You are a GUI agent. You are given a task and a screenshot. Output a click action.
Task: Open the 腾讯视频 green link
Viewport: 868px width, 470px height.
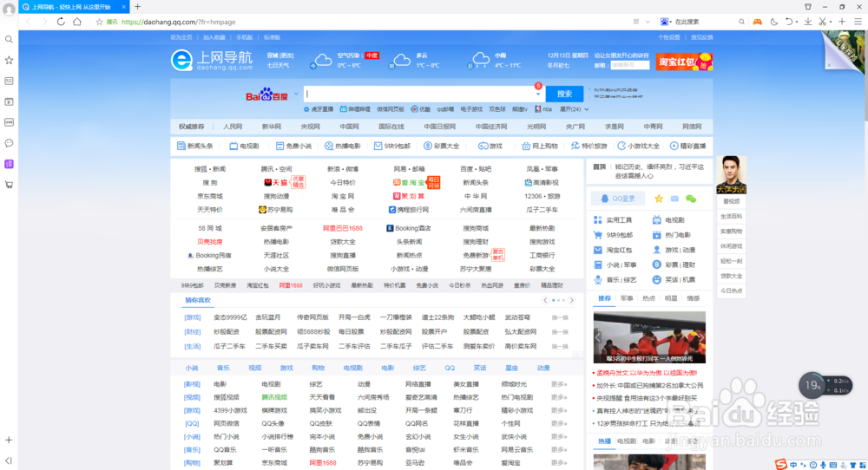click(x=274, y=397)
